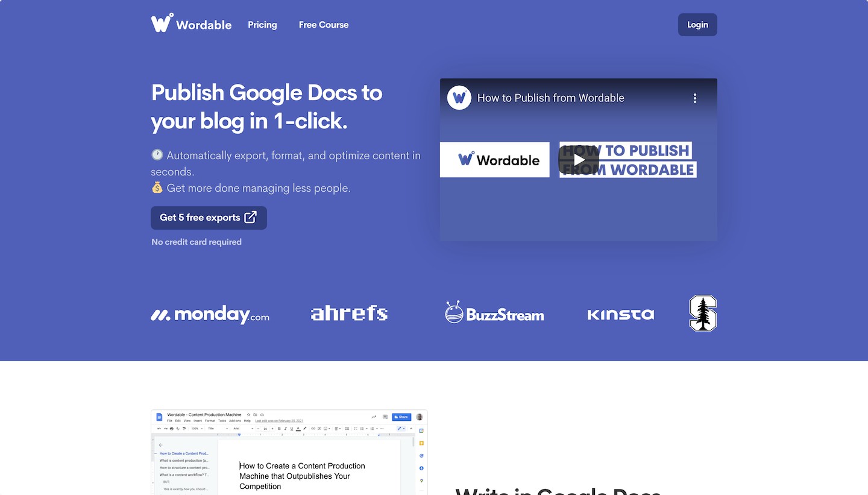
Task: Open the Title paragraph style dropdown
Action: point(218,429)
